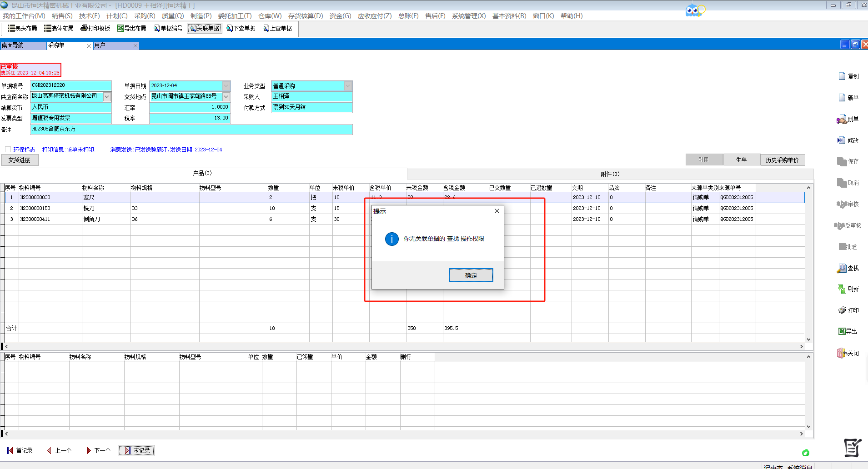Go to 末记录 navigation button
The image size is (868, 469).
(x=136, y=450)
